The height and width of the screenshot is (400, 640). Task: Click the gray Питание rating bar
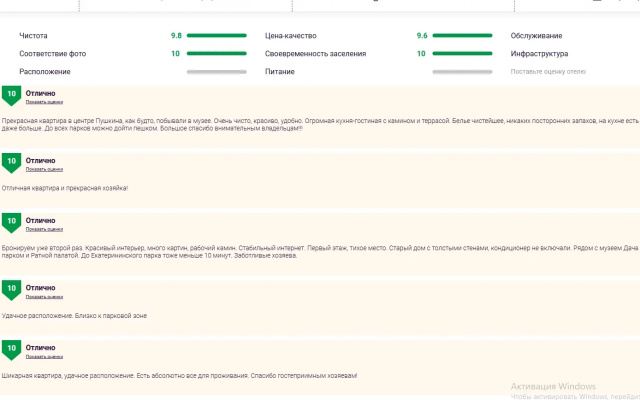[x=462, y=72]
